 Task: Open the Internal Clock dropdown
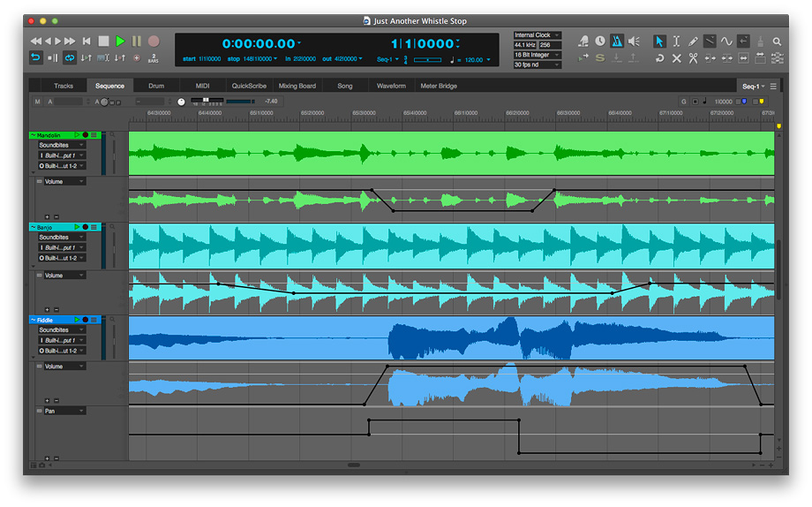pyautogui.click(x=537, y=35)
